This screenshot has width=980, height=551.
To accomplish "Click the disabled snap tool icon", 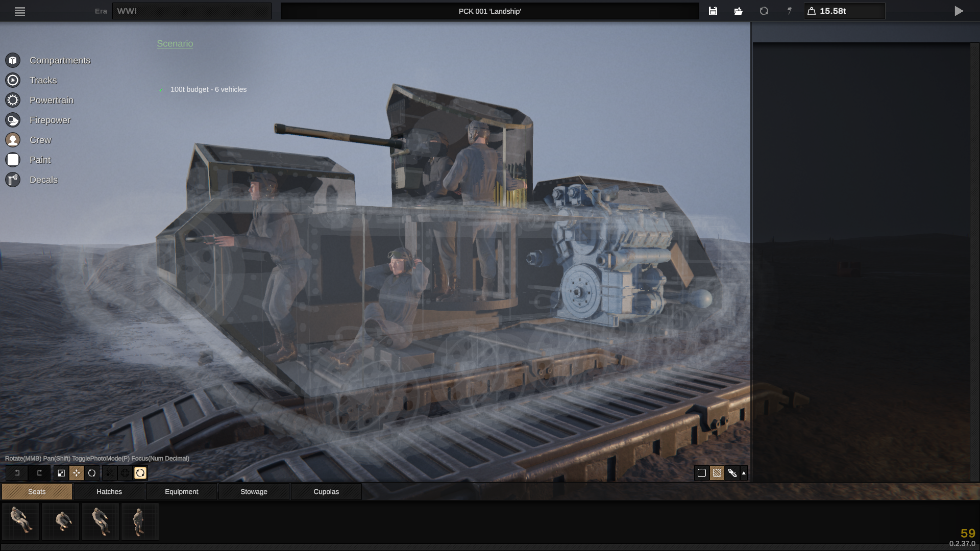I will pos(110,473).
